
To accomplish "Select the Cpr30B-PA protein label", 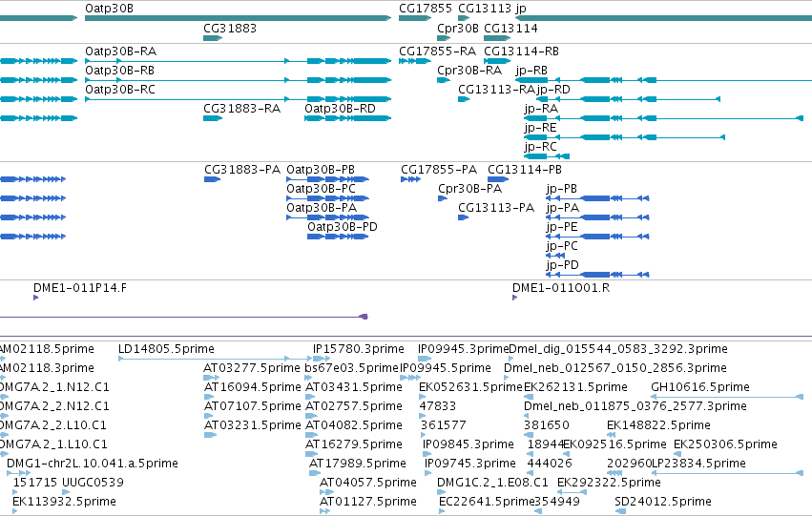I will 470,189.
